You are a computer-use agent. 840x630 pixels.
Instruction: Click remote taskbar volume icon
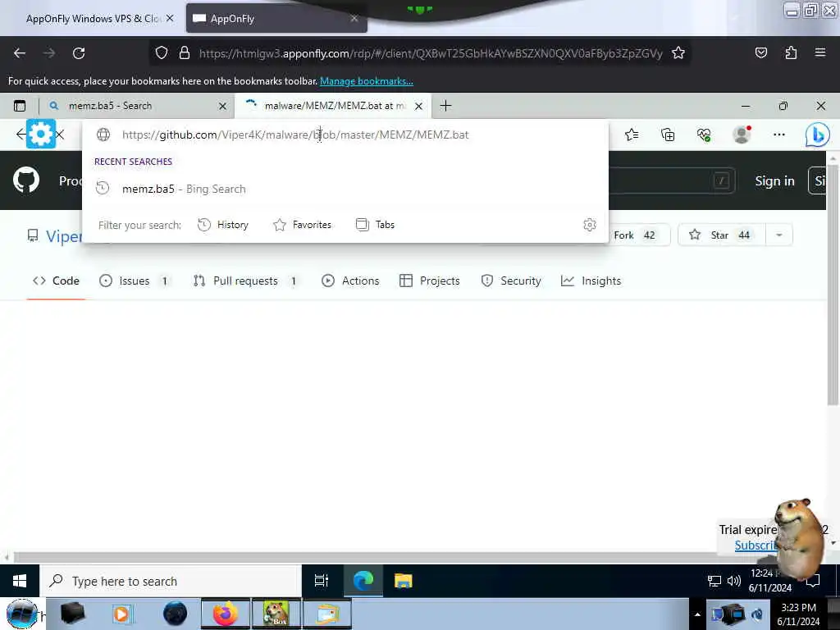pyautogui.click(x=734, y=581)
